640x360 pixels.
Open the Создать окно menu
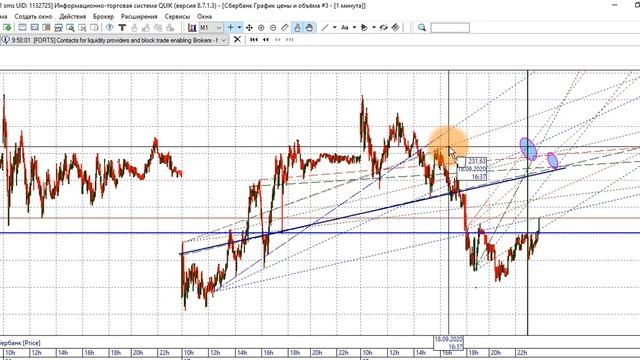pos(33,16)
